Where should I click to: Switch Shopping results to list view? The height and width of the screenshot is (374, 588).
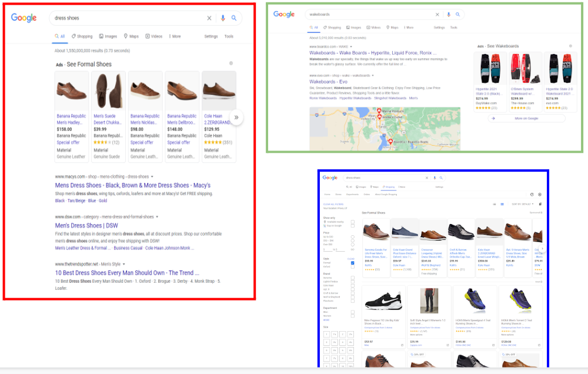pos(495,204)
